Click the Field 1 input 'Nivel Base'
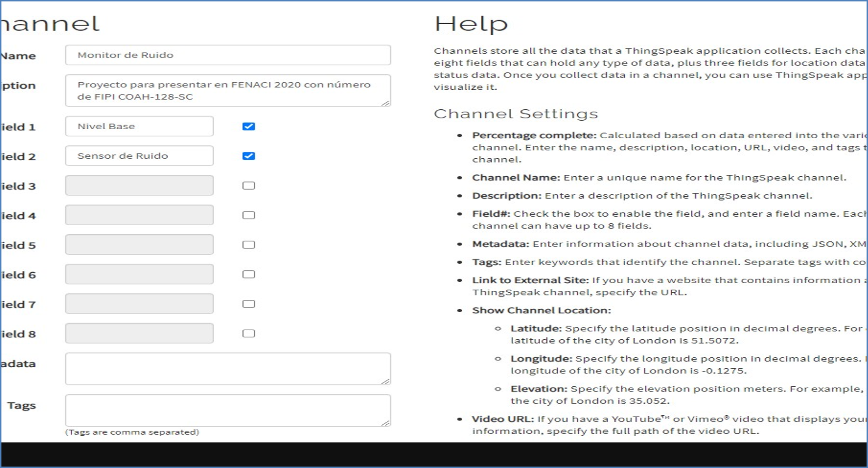Viewport: 868px width, 468px height. [x=139, y=126]
